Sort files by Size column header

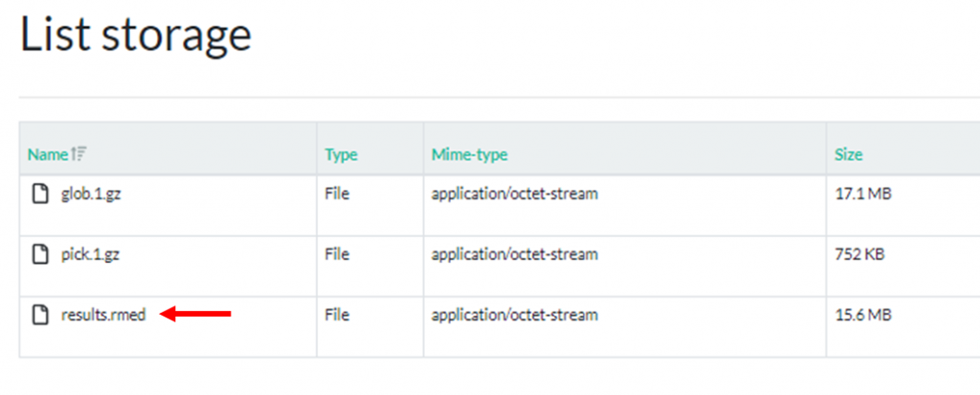pyautogui.click(x=848, y=154)
